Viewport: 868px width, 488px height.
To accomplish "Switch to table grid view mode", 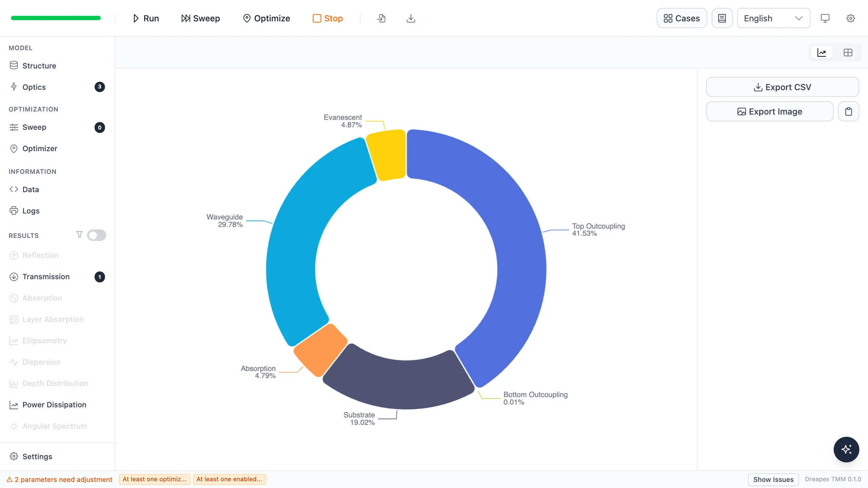I will click(x=848, y=53).
